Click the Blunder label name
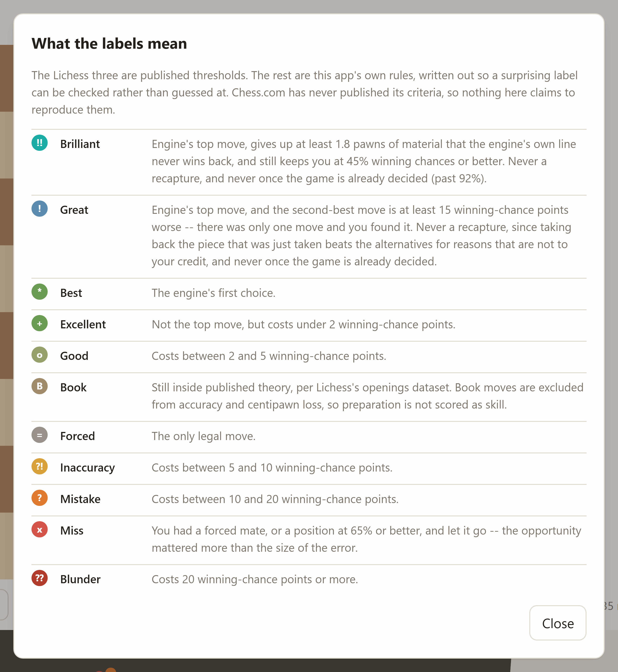 coord(80,579)
